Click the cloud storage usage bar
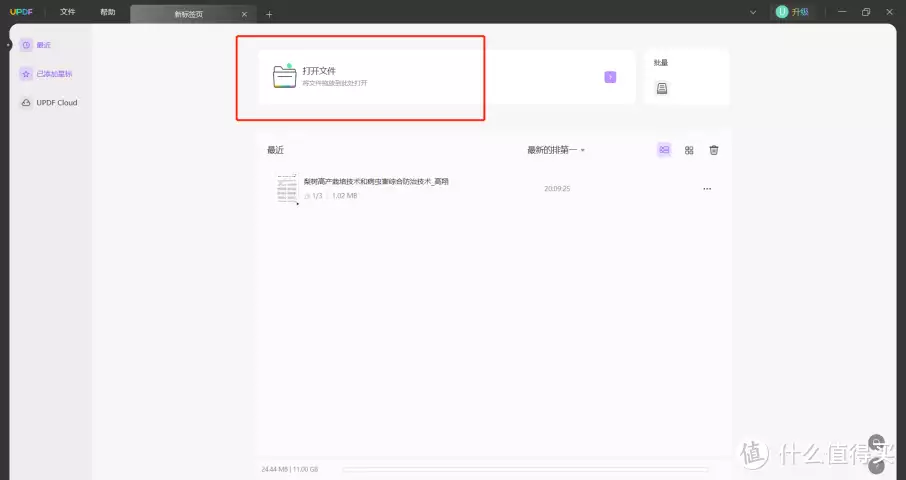Image resolution: width=906 pixels, height=480 pixels. click(x=525, y=470)
